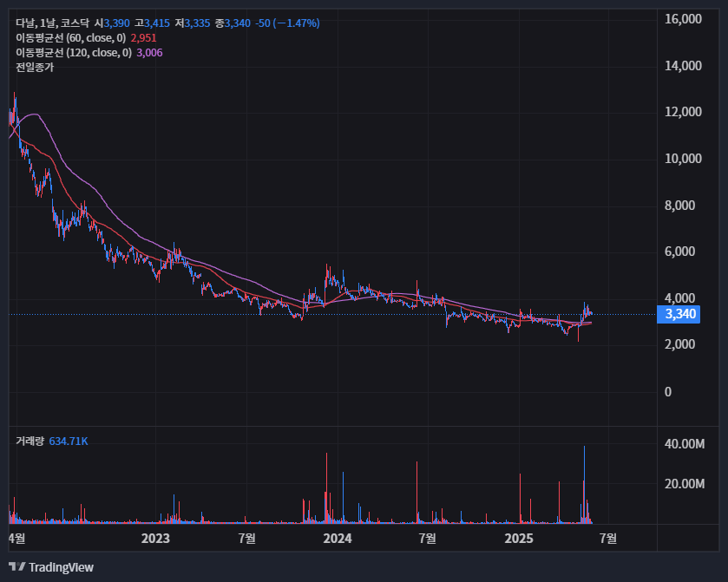Click the 40.00M volume axis label
Viewport: 728px width, 582px height.
tap(685, 444)
